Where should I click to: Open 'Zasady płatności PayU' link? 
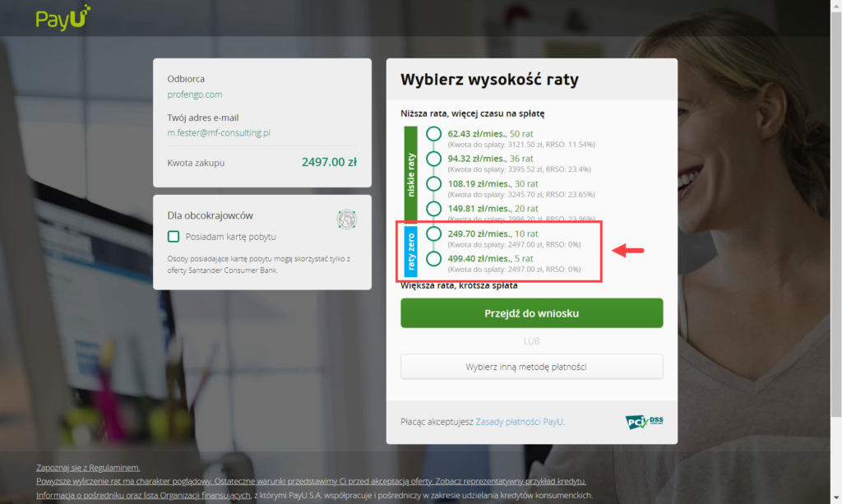[520, 422]
